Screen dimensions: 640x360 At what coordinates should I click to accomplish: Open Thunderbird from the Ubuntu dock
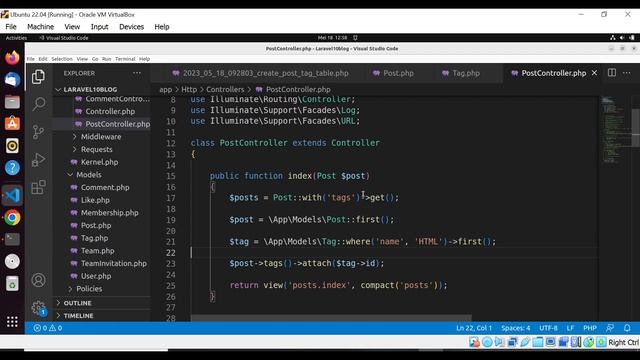click(12, 80)
